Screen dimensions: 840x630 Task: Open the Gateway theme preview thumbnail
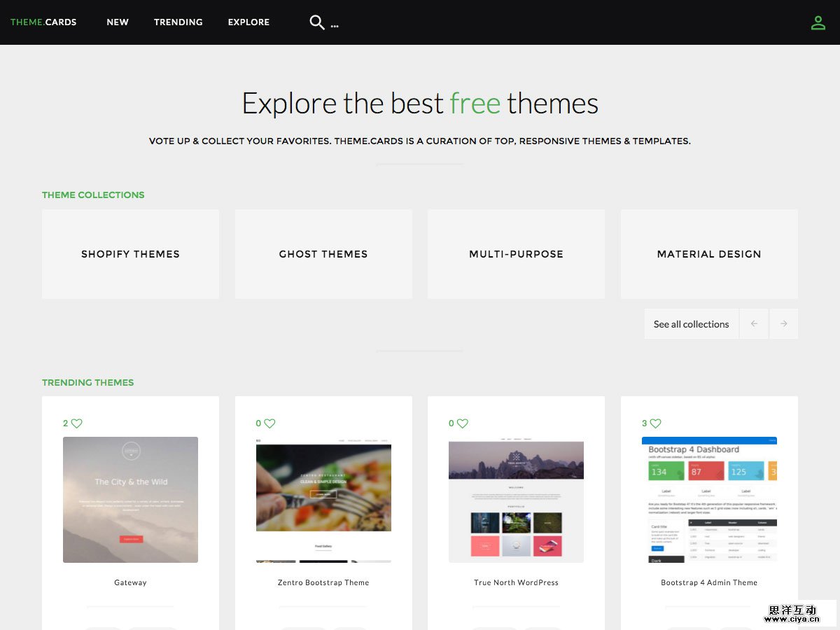(x=130, y=499)
